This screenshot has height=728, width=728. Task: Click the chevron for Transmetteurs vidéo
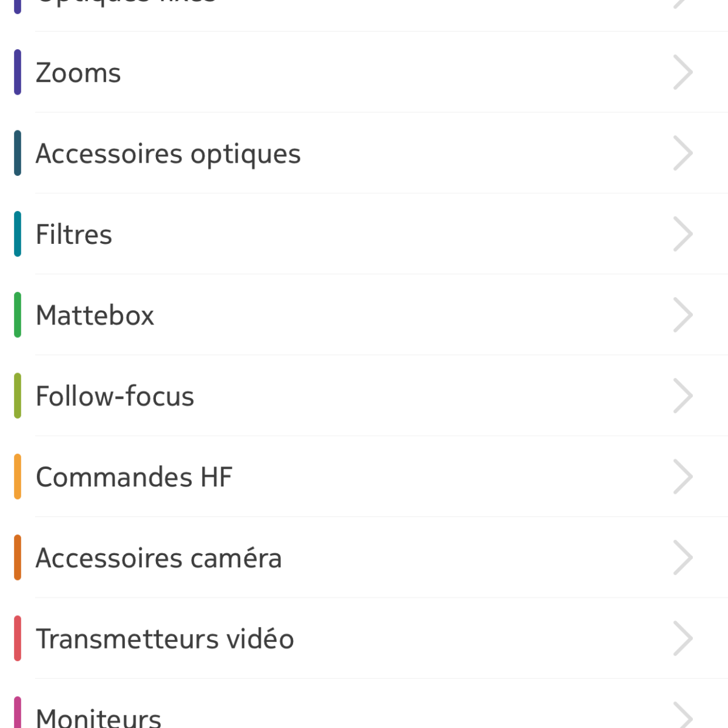click(x=683, y=638)
